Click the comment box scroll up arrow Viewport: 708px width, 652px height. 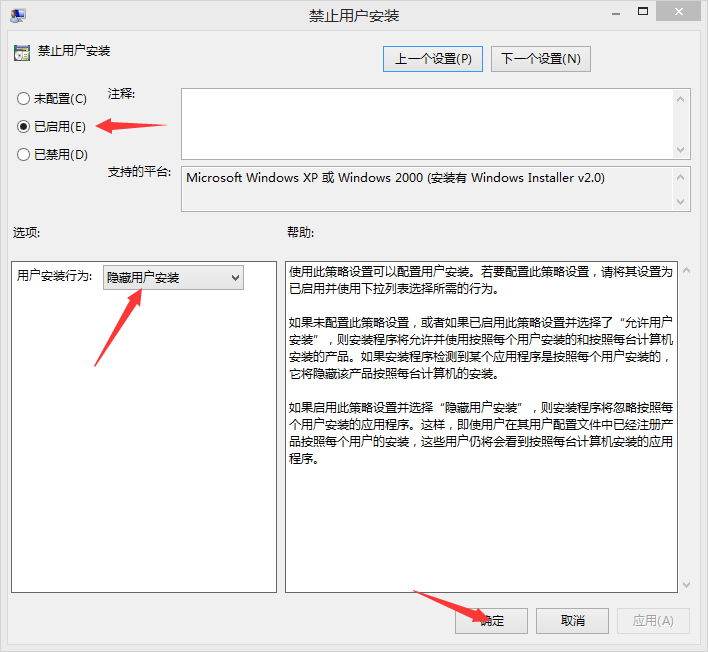(x=681, y=99)
